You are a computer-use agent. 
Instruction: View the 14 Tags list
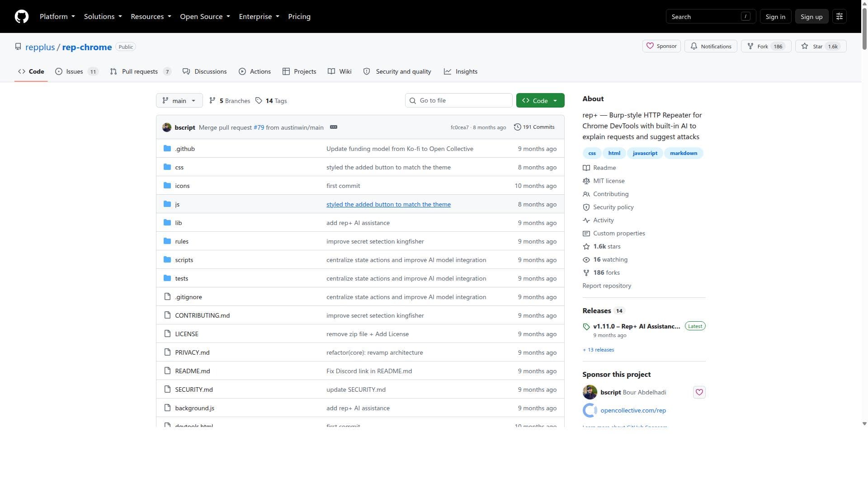(271, 101)
